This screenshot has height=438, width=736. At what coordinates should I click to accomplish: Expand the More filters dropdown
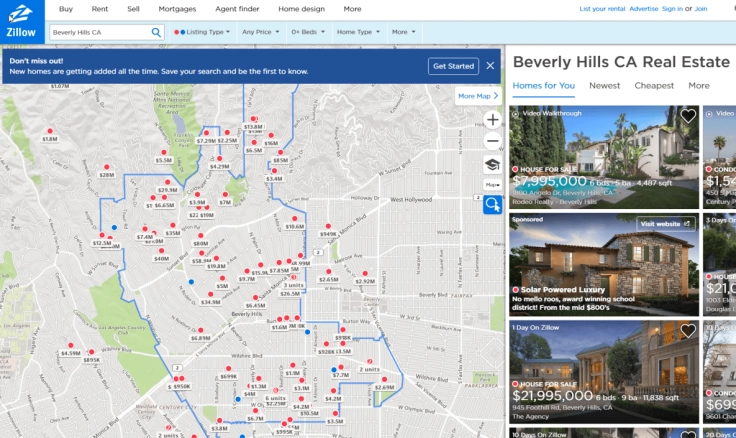pos(404,32)
